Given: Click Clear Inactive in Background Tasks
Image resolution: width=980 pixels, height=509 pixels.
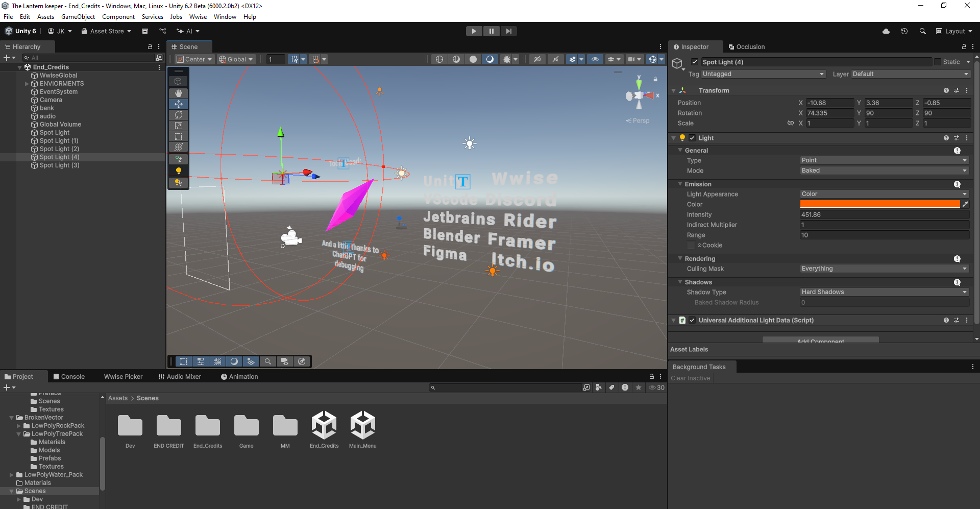Looking at the screenshot, I should [x=690, y=378].
